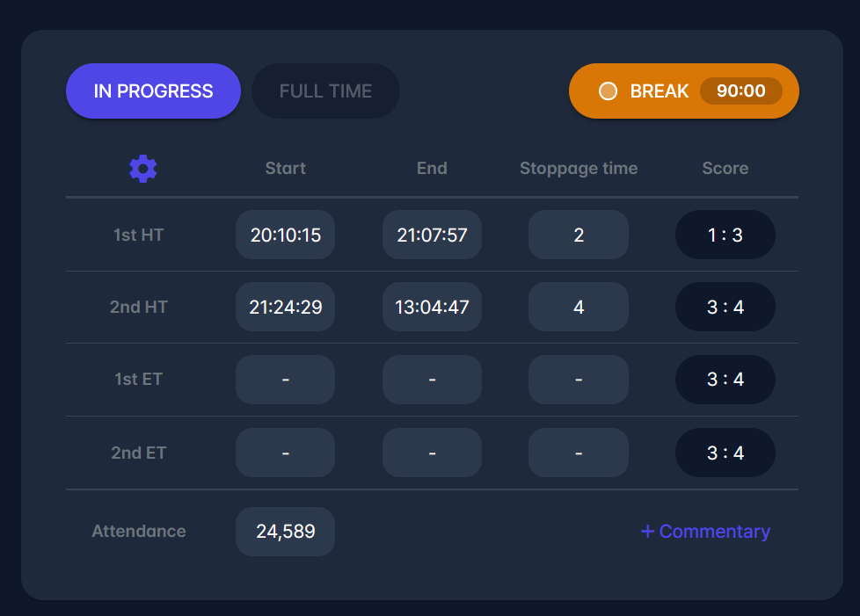
Task: Set the 1st ET end time
Action: pyautogui.click(x=432, y=380)
